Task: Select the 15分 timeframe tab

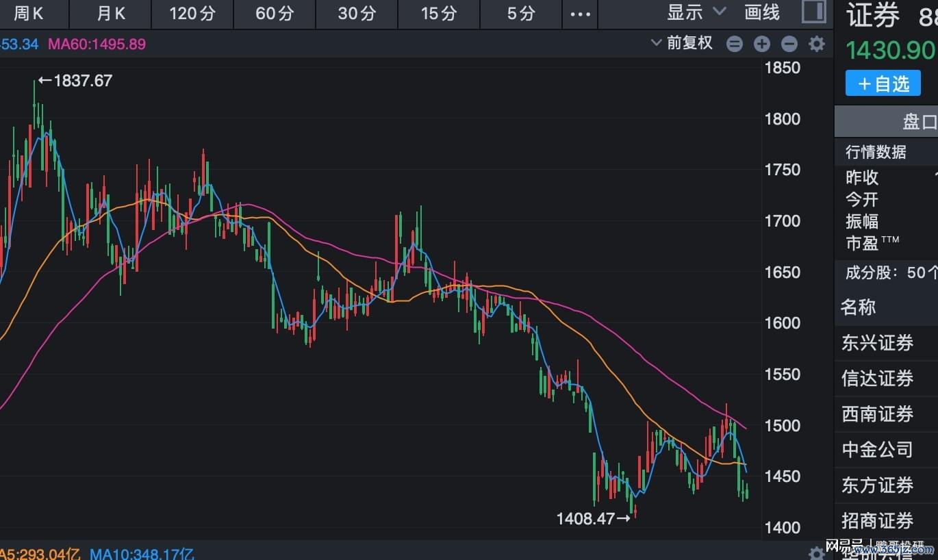Action: click(439, 13)
